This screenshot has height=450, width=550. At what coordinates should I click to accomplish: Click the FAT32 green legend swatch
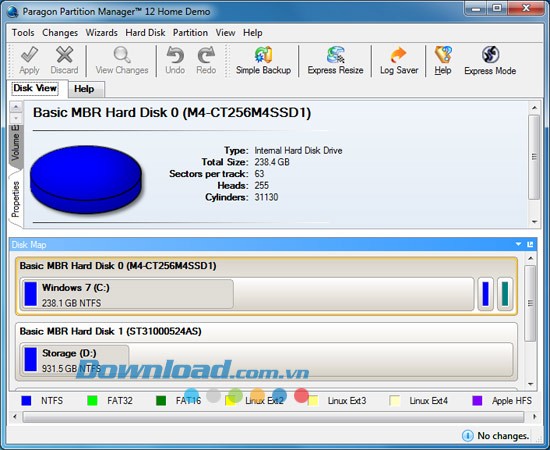tap(92, 401)
